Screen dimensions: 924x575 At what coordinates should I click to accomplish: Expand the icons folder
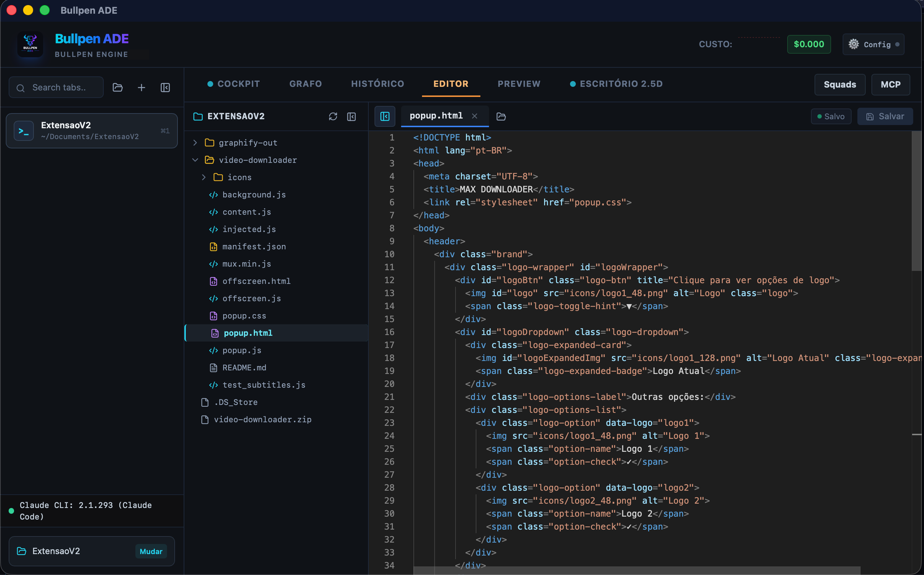click(204, 177)
